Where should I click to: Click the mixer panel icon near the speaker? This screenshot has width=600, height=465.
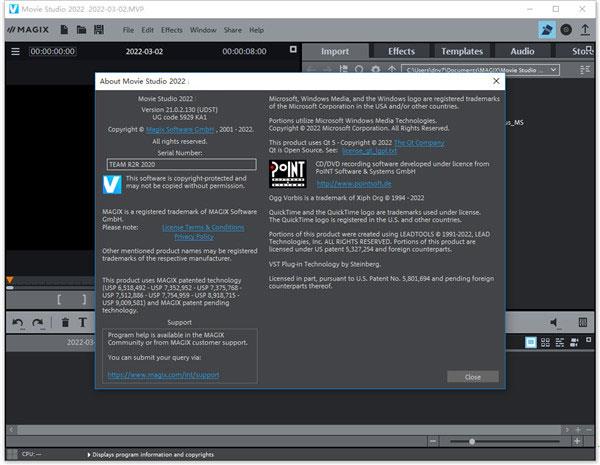(x=583, y=322)
